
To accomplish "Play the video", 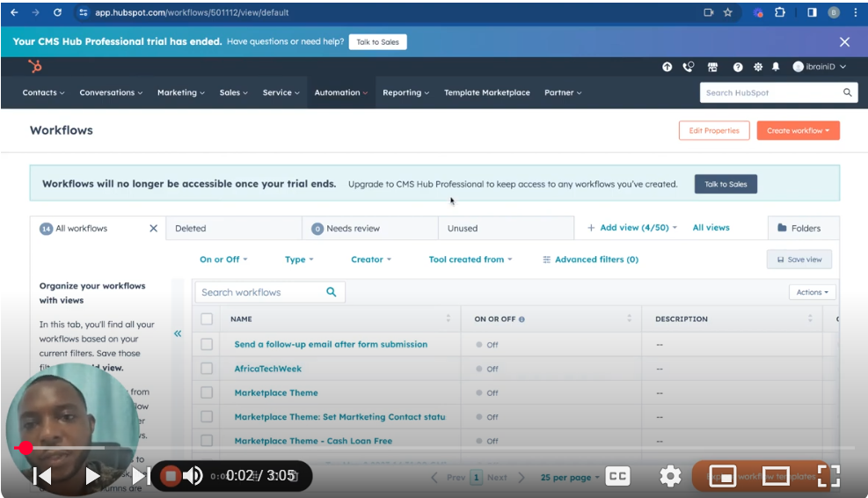I will 92,476.
